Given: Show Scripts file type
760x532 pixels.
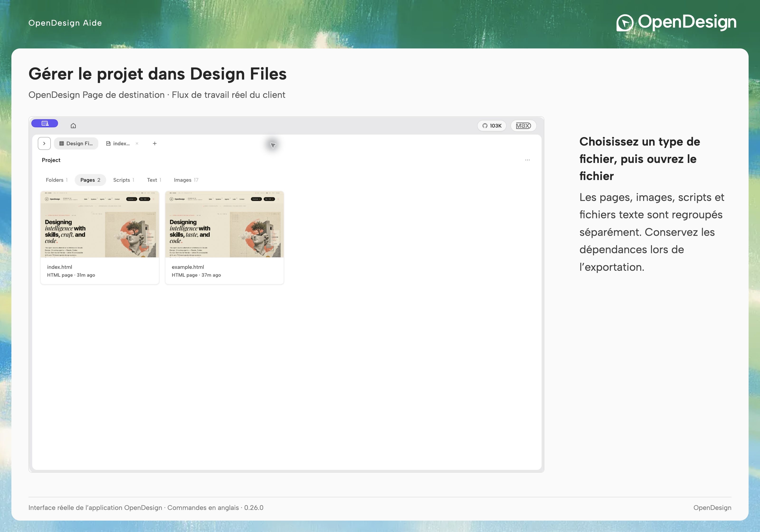Looking at the screenshot, I should click(124, 180).
